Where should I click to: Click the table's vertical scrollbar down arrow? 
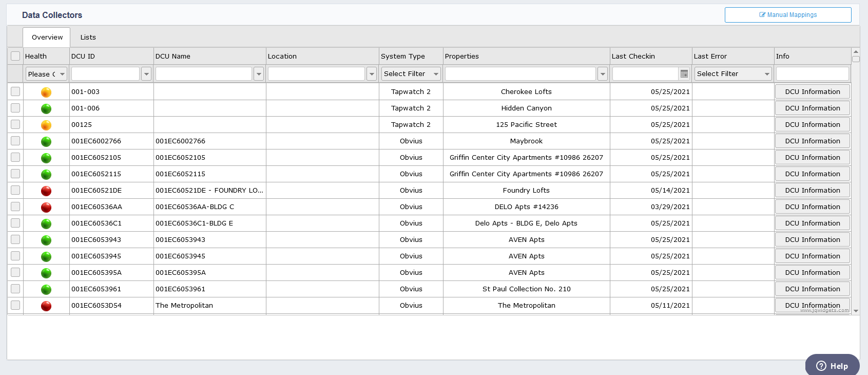(x=856, y=311)
